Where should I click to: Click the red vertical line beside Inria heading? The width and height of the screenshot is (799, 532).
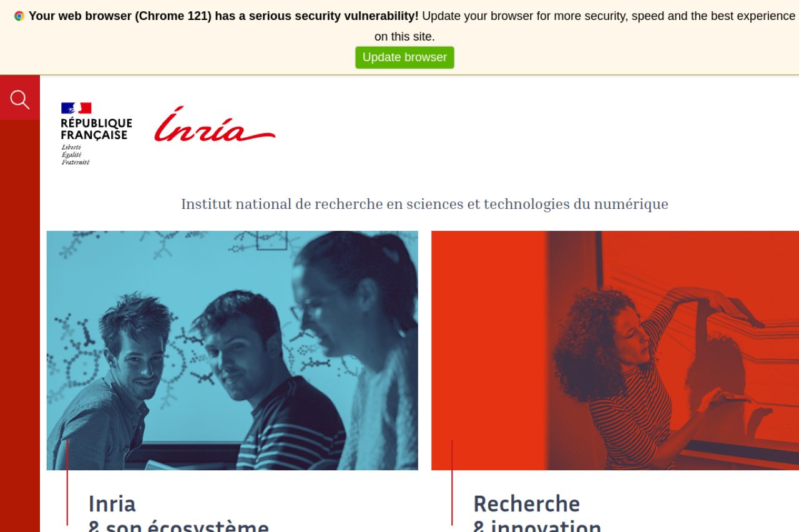coord(67,483)
